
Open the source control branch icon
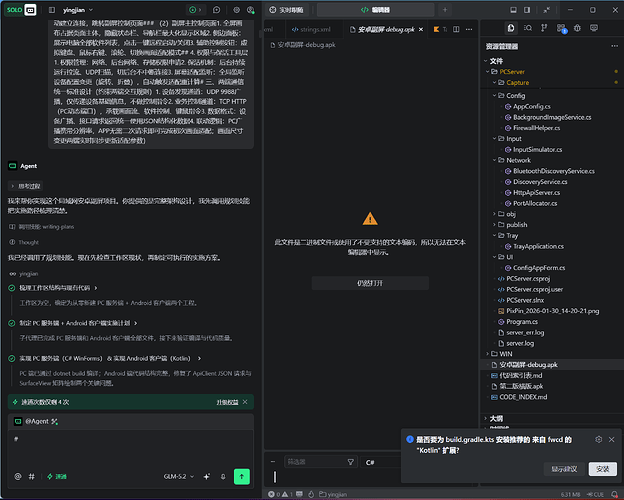pos(544,28)
